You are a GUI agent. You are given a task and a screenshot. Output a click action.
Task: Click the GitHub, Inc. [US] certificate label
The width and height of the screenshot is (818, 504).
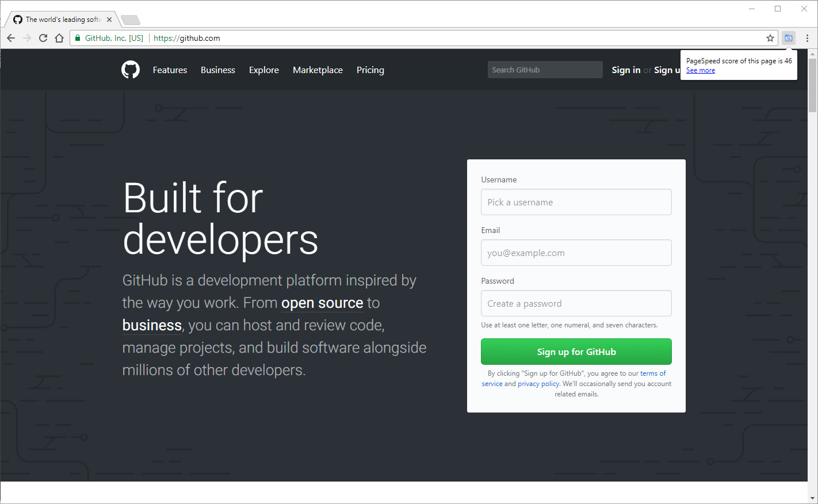[x=114, y=38]
